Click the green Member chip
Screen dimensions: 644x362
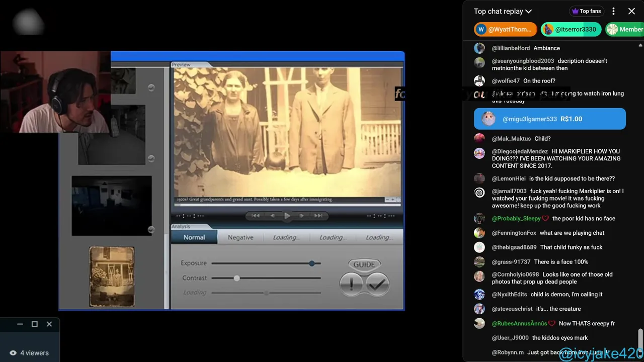[624, 29]
